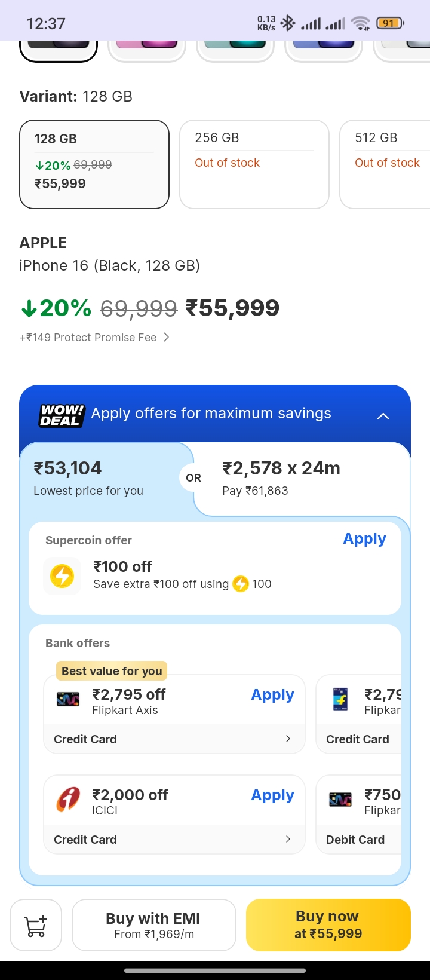Tap the battery indicator in status bar

389,23
